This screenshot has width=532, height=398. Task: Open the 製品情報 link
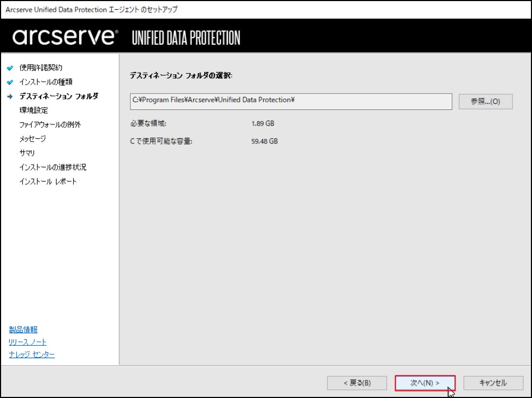pos(23,330)
